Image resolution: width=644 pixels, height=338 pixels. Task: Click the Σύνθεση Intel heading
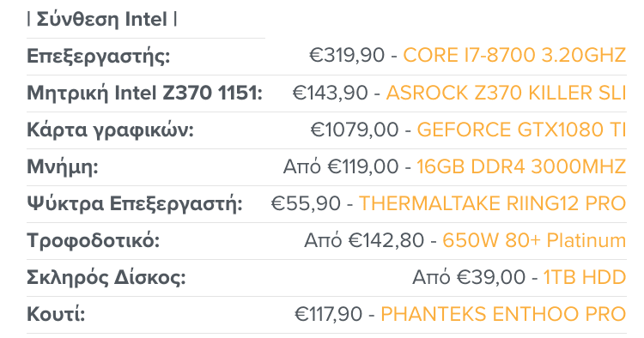coord(102,19)
